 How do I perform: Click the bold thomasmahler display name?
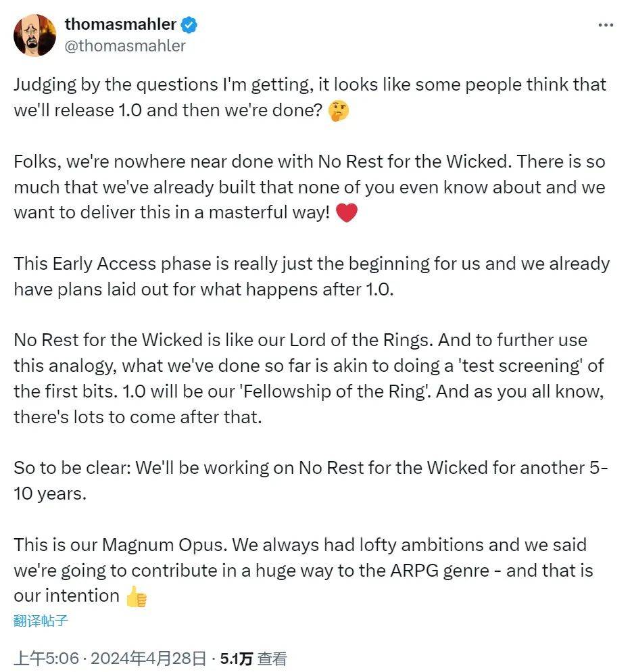(120, 24)
